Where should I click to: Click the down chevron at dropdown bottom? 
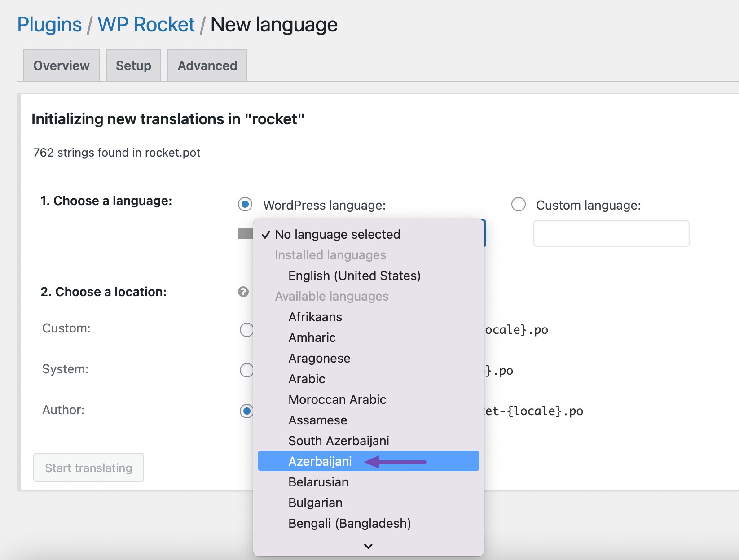(368, 546)
